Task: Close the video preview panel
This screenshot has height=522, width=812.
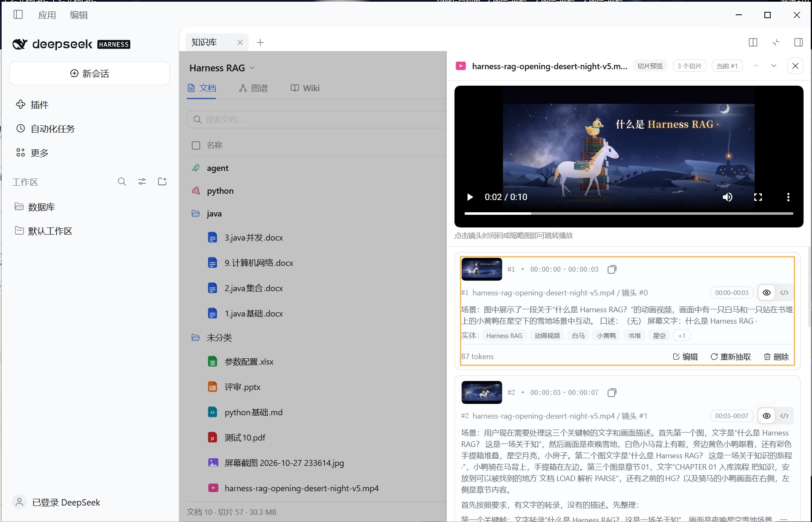Action: pyautogui.click(x=796, y=66)
